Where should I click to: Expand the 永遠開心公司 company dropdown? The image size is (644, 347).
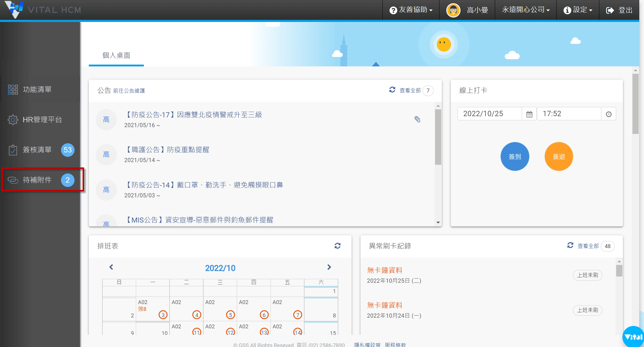click(526, 10)
